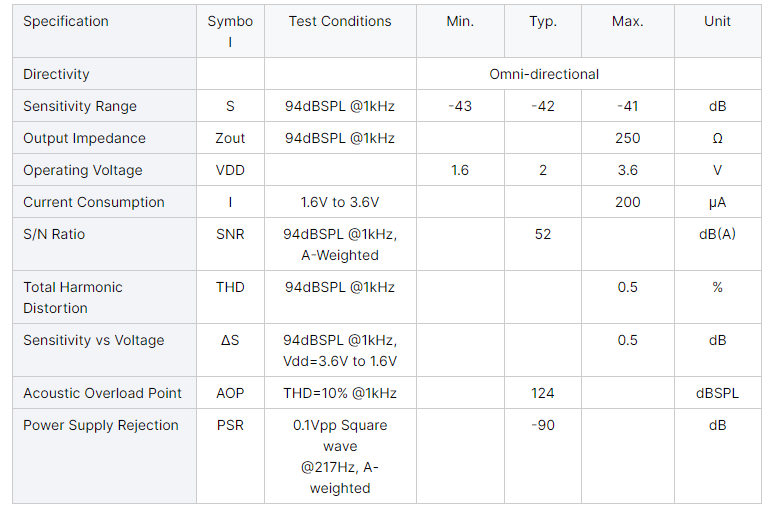The width and height of the screenshot is (772, 513).
Task: Select the 1.6V to 3.6V test condition
Action: click(340, 202)
